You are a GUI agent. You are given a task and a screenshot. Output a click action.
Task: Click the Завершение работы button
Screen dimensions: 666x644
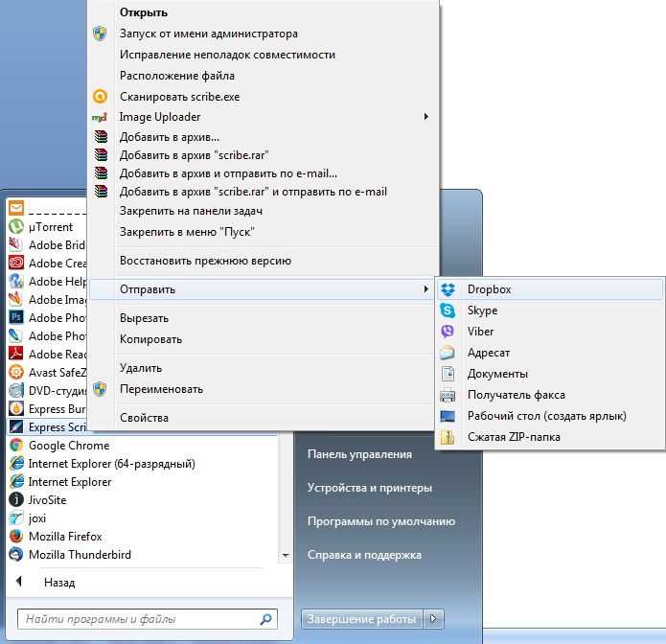362,619
